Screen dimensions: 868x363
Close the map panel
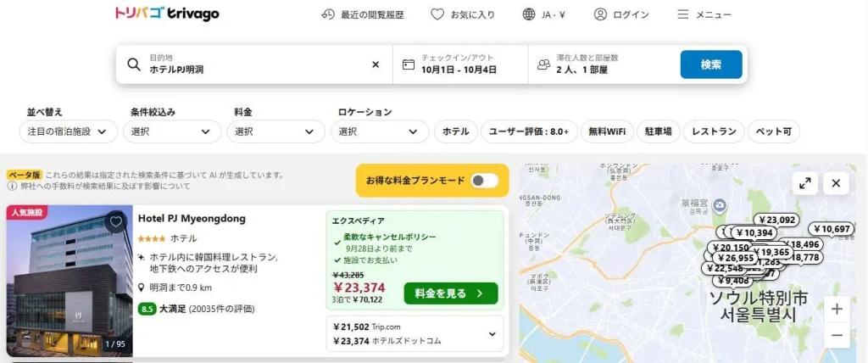click(836, 183)
